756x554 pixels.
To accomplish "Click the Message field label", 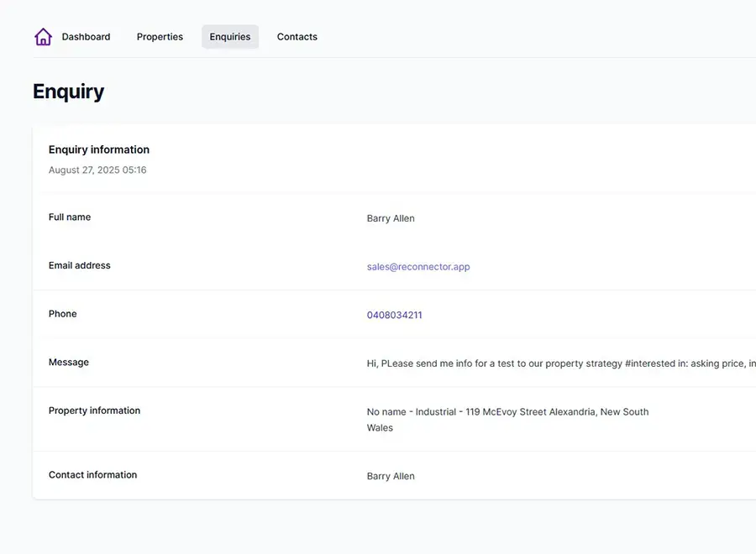I will click(x=69, y=363).
